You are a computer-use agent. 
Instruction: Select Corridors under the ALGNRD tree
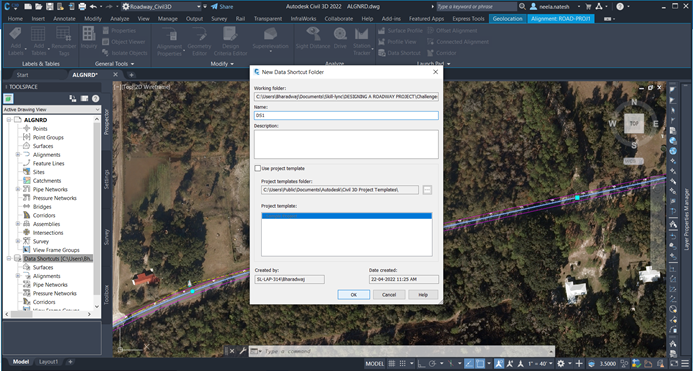(44, 215)
